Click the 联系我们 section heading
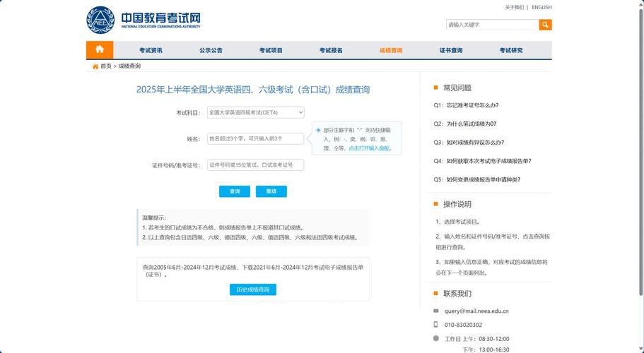This screenshot has height=353, width=644. coord(457,294)
